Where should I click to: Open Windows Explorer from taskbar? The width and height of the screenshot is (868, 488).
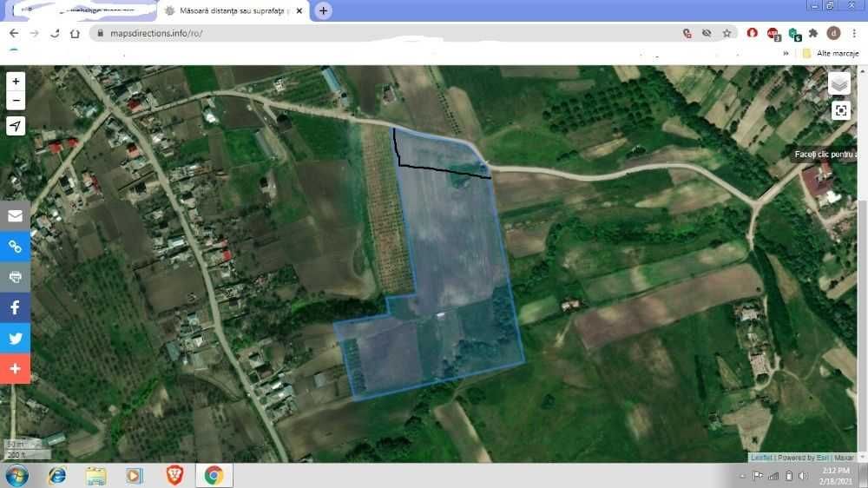tap(95, 476)
